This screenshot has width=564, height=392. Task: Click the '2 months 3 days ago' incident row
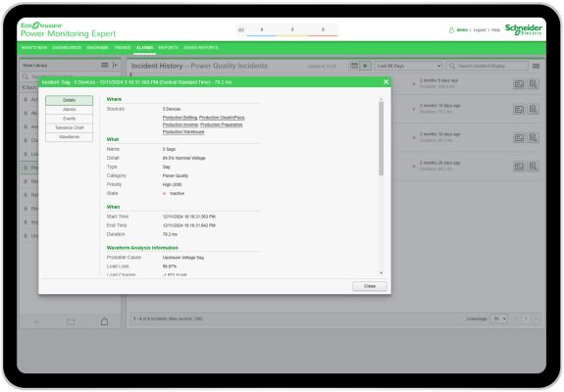point(466,83)
